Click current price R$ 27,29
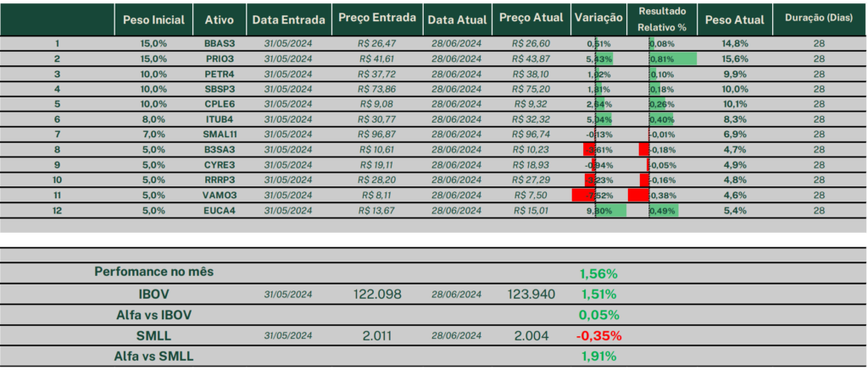Image resolution: width=868 pixels, height=370 pixels. 531,179
